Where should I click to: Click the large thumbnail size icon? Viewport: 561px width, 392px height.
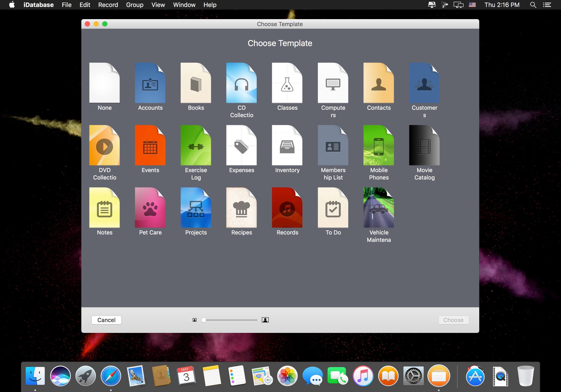pyautogui.click(x=265, y=320)
